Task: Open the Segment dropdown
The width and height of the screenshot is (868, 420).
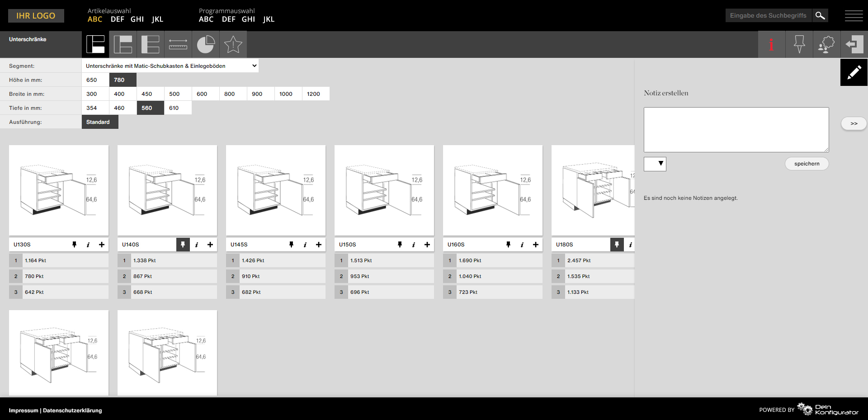Action: (170, 66)
